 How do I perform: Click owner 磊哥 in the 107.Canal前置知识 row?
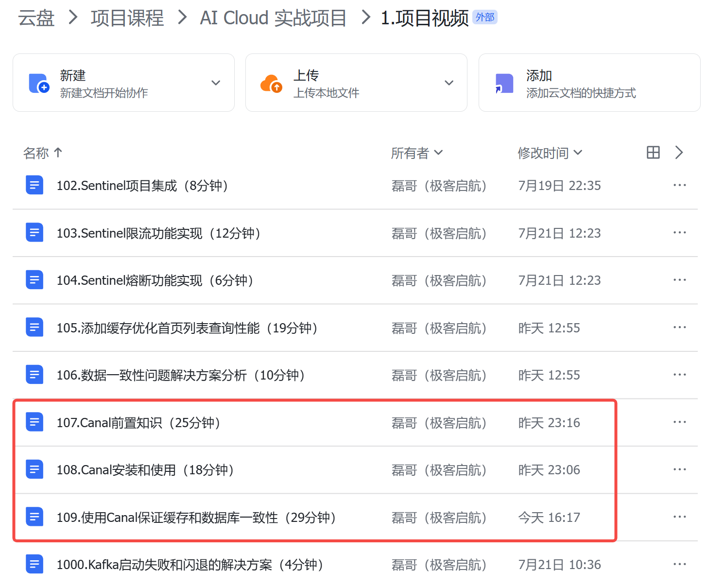point(439,423)
